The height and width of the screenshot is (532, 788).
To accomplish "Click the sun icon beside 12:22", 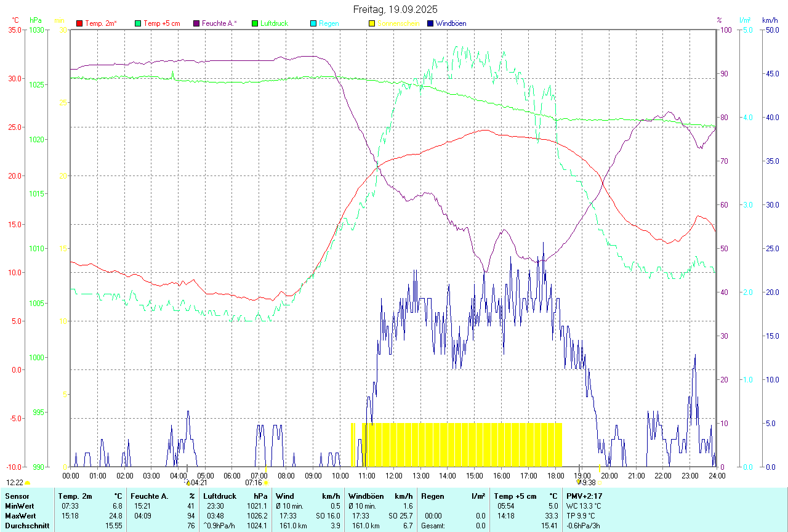I will pos(28,483).
